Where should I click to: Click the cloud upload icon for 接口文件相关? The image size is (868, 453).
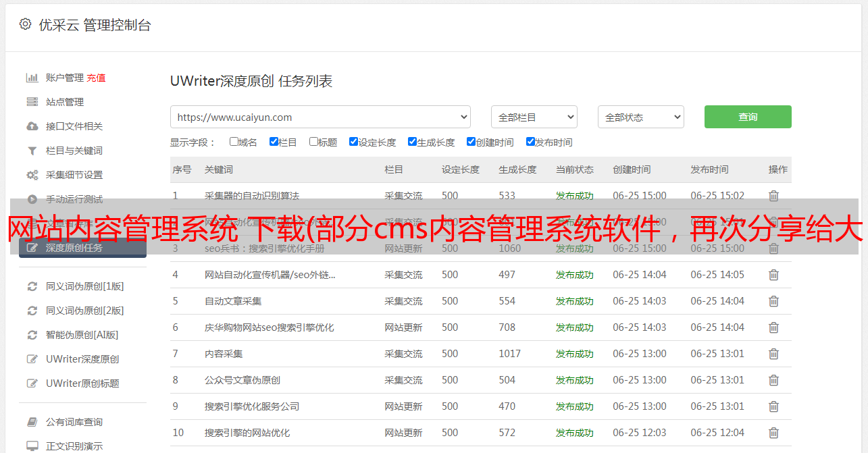click(32, 126)
